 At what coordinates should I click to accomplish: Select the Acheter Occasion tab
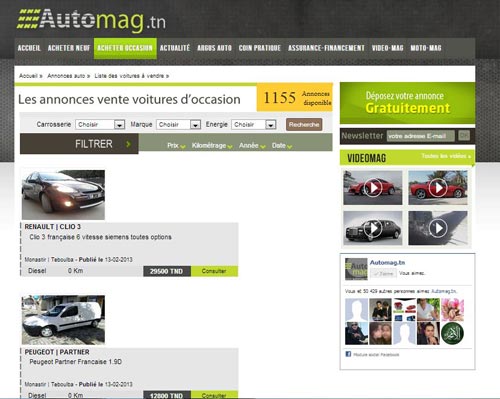125,48
